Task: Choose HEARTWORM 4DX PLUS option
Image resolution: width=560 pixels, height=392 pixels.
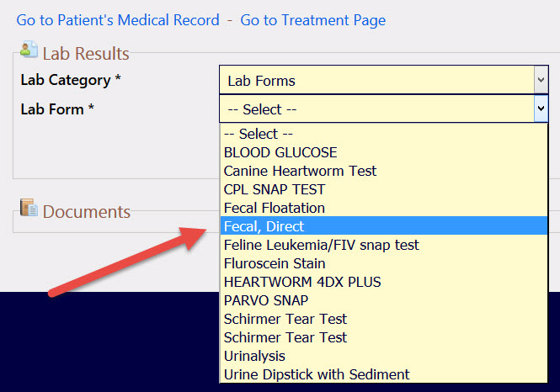Action: [383, 282]
